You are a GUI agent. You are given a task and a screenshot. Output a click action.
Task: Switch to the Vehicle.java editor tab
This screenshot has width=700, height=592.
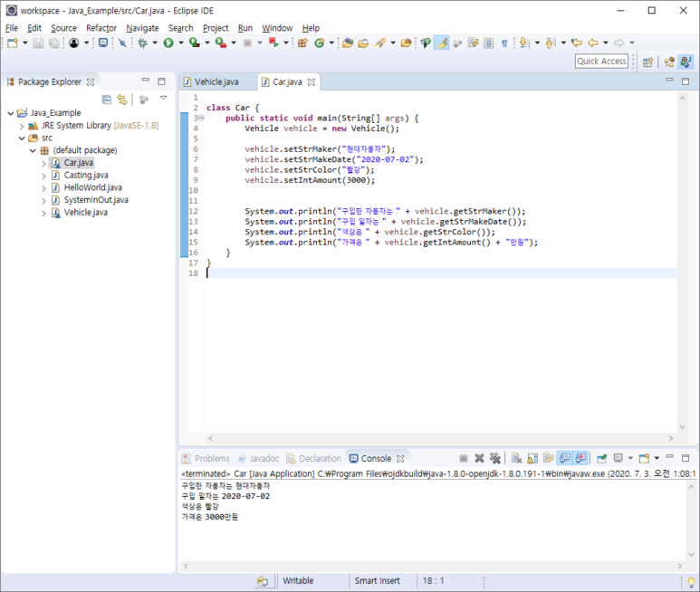tap(216, 82)
